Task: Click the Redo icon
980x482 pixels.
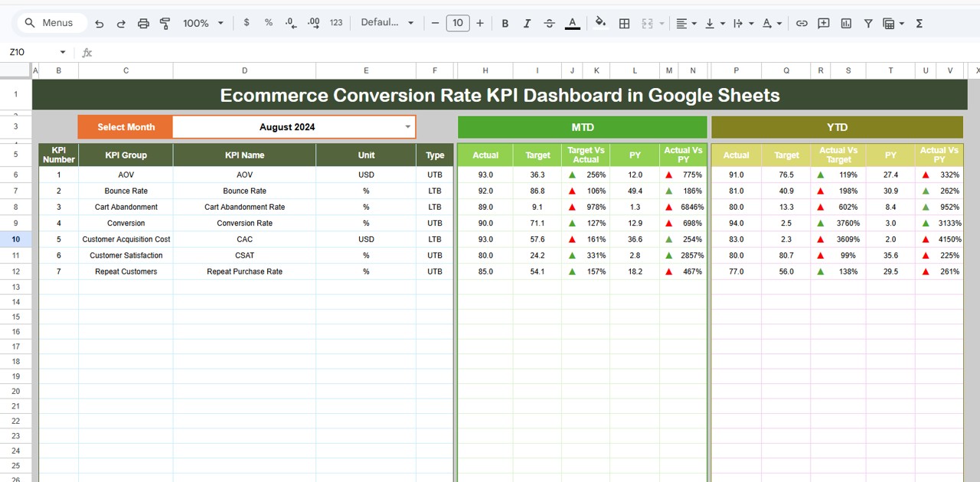Action: point(121,24)
